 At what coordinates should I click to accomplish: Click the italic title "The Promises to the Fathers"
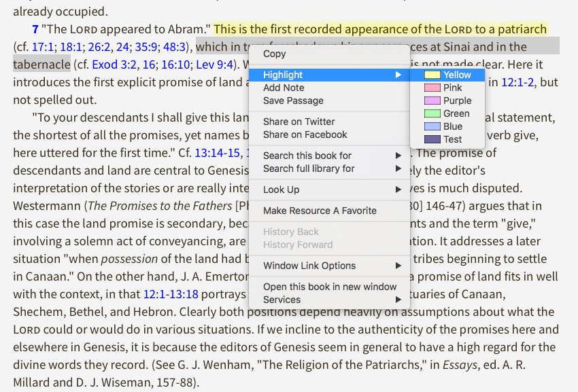pyautogui.click(x=160, y=206)
